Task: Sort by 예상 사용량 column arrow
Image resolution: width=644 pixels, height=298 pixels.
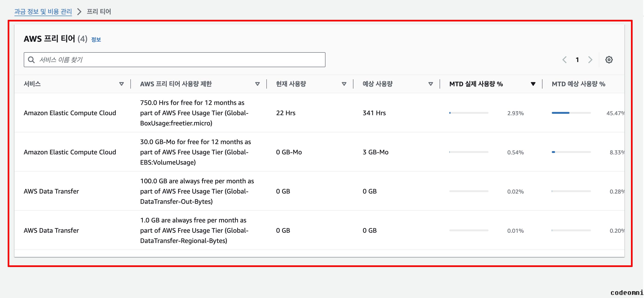Action: [x=430, y=84]
